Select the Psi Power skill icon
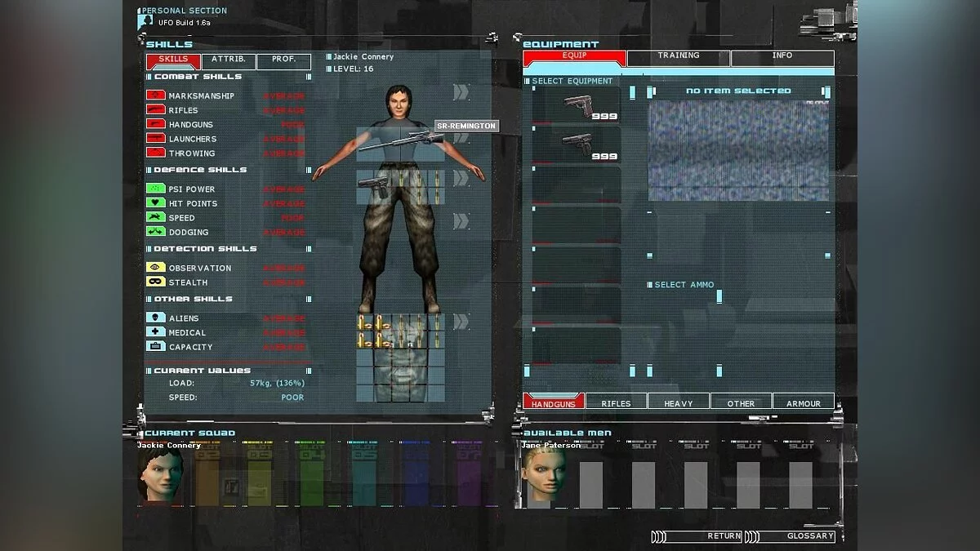The width and height of the screenshot is (980, 551). click(155, 189)
